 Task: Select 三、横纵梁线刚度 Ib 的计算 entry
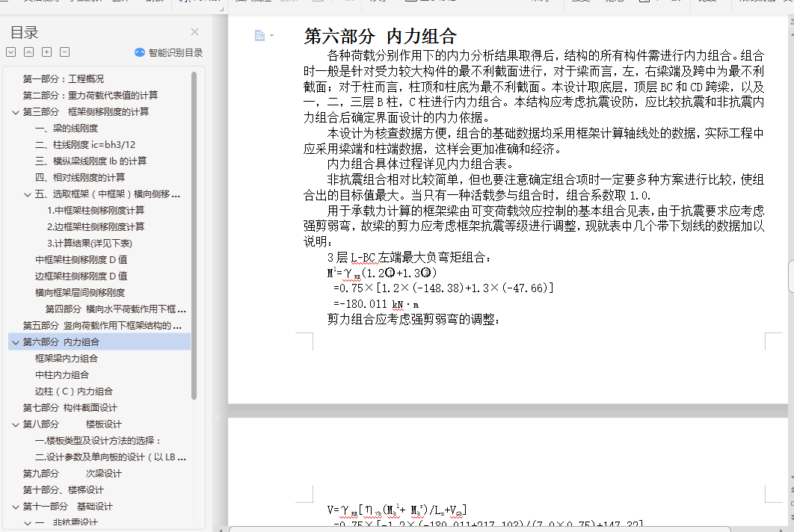pos(90,161)
